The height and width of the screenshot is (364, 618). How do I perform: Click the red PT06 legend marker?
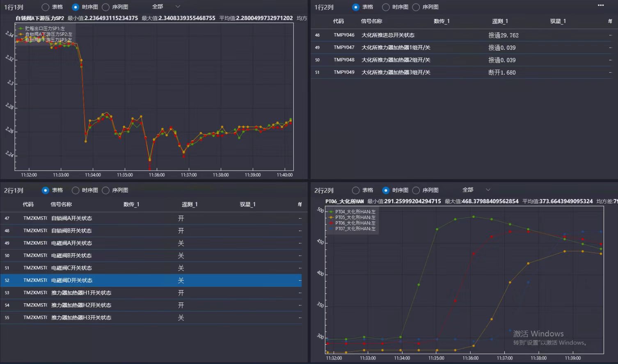332,223
